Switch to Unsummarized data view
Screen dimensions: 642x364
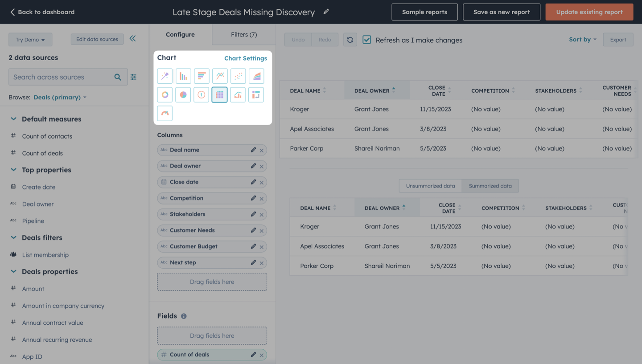430,186
